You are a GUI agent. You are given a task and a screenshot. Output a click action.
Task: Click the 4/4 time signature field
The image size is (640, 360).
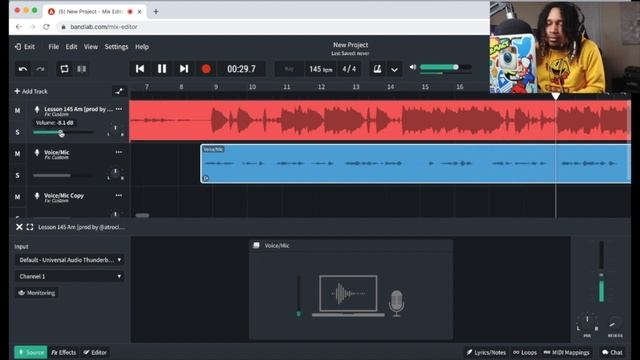[349, 69]
